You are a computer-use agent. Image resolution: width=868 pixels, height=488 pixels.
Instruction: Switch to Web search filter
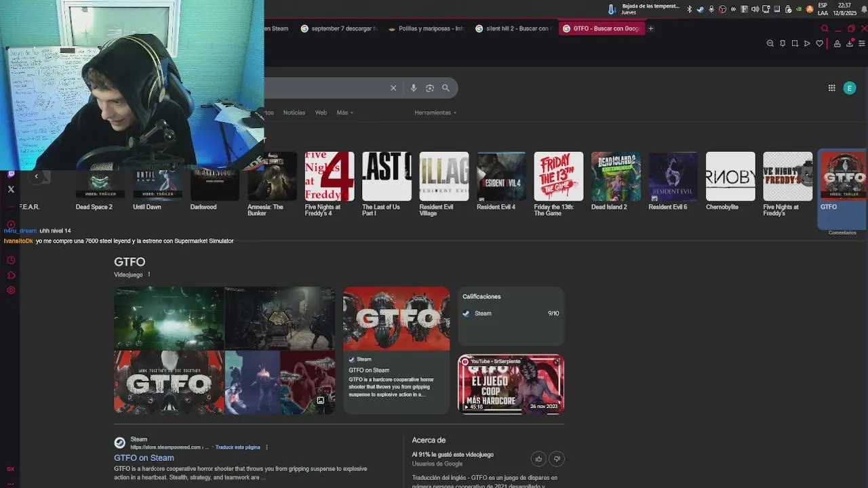321,113
